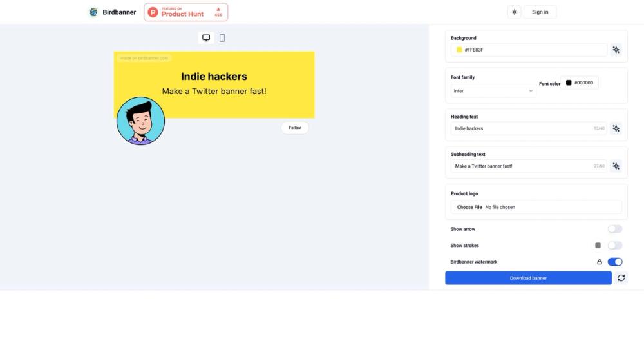
Task: Click Choose File for product logo
Action: [x=469, y=207]
